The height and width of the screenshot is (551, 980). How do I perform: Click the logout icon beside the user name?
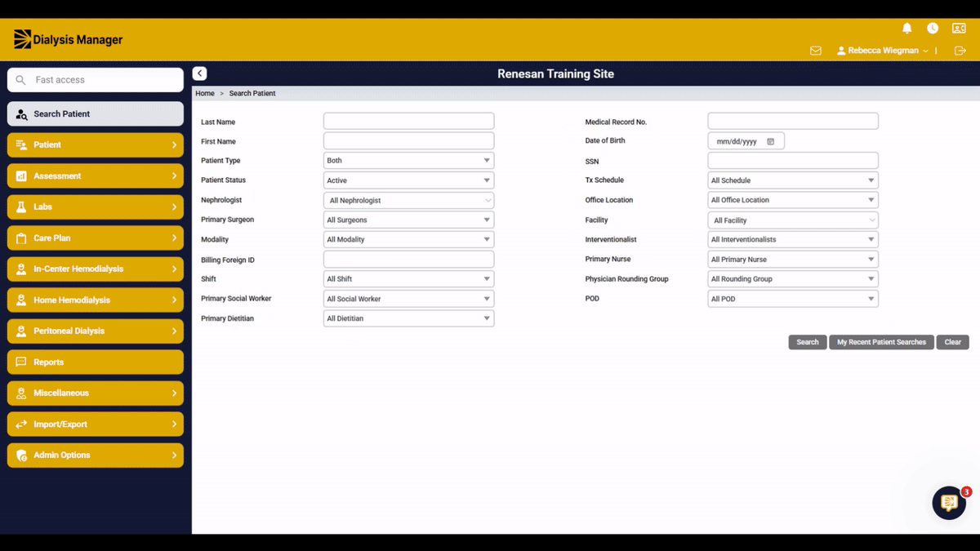(960, 51)
